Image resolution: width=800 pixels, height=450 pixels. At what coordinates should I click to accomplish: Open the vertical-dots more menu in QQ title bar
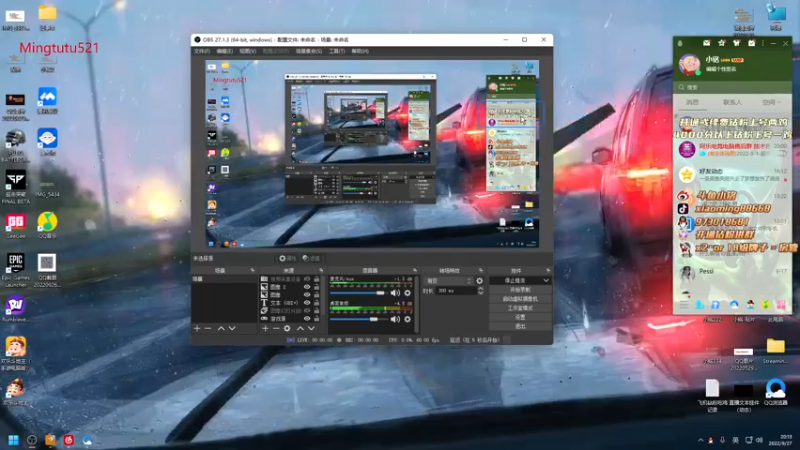pos(763,43)
